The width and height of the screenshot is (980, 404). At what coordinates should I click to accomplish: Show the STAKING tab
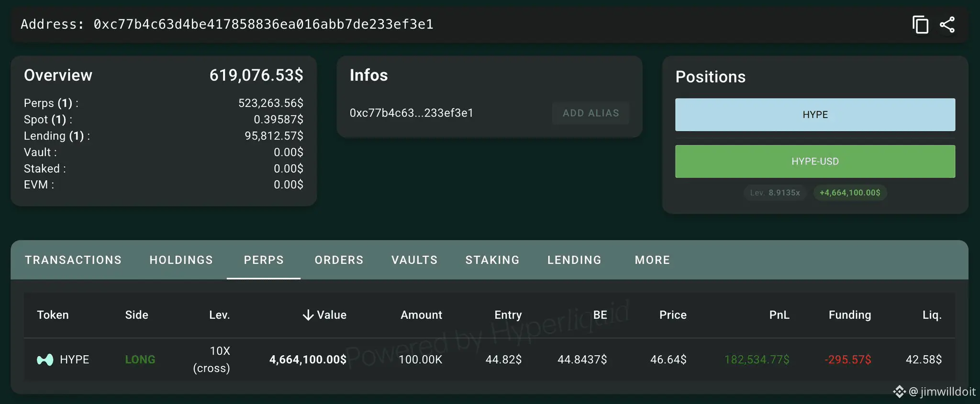pyautogui.click(x=492, y=260)
